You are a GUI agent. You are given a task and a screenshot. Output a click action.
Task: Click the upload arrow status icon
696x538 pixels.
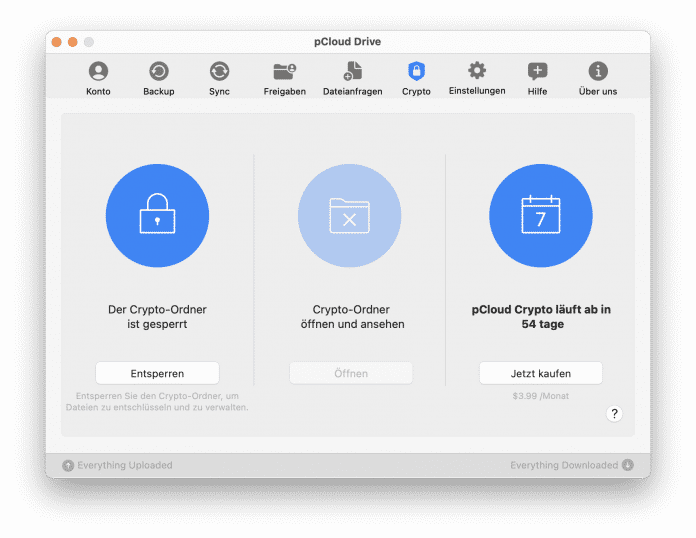tap(68, 465)
